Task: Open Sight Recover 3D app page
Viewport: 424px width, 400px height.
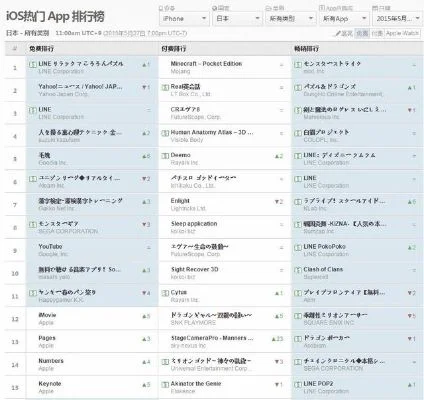Action: (194, 269)
